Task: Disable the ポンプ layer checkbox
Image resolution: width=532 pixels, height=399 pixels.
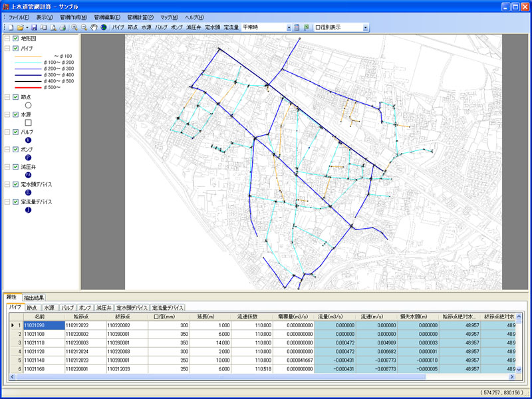Action: pos(16,150)
